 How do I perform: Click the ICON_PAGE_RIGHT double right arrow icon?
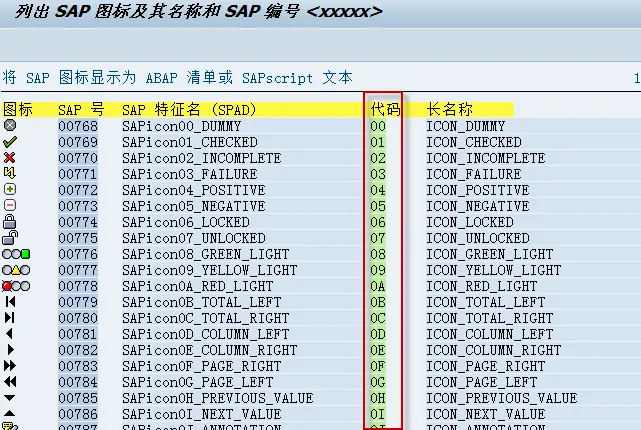click(10, 366)
